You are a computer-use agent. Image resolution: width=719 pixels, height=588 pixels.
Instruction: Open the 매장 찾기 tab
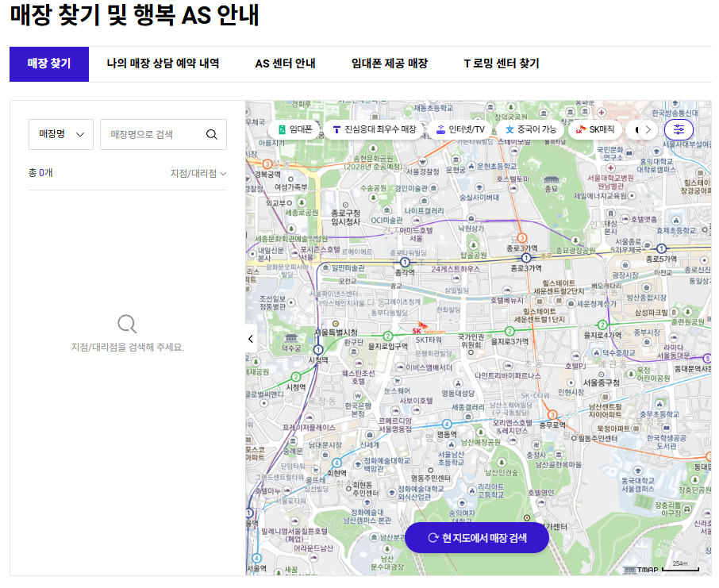[49, 63]
